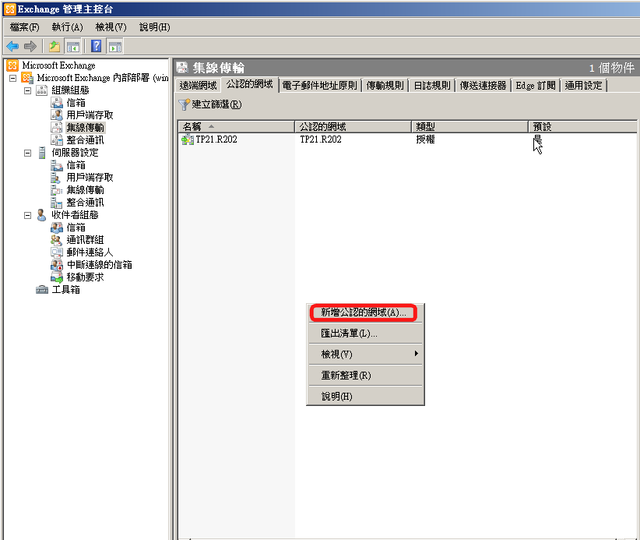Toggle the console tree pane icon
The image size is (640, 540).
pos(73,47)
